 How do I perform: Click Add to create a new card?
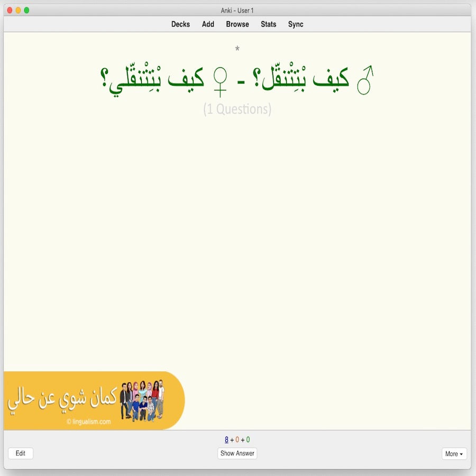[207, 24]
